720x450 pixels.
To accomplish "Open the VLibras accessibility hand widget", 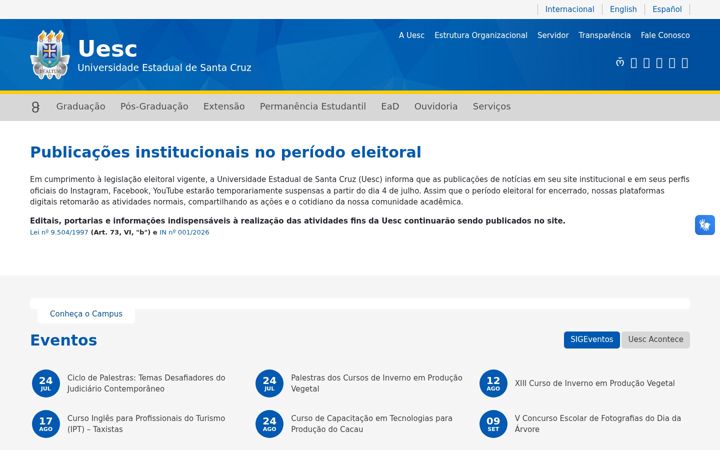I will point(704,225).
